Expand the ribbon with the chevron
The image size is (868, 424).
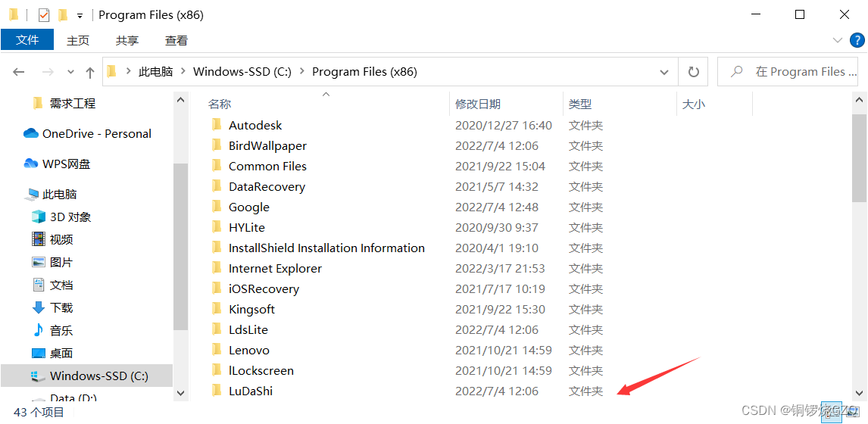[x=837, y=40]
